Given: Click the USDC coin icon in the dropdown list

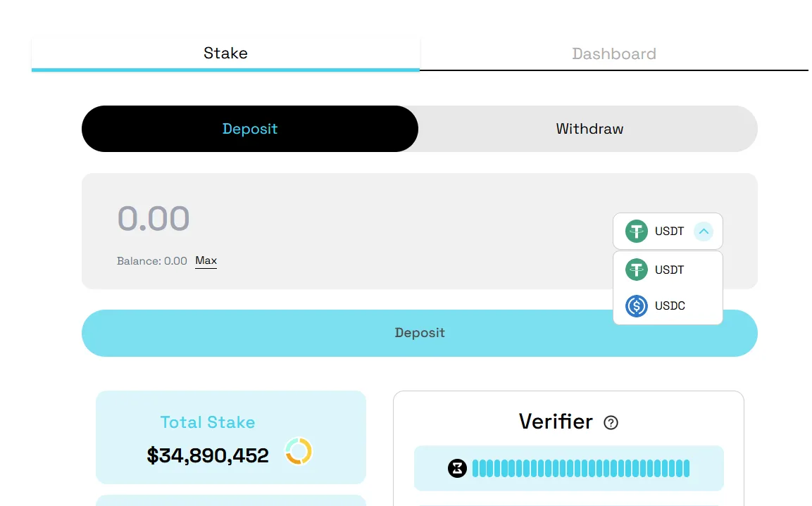Looking at the screenshot, I should pyautogui.click(x=637, y=306).
